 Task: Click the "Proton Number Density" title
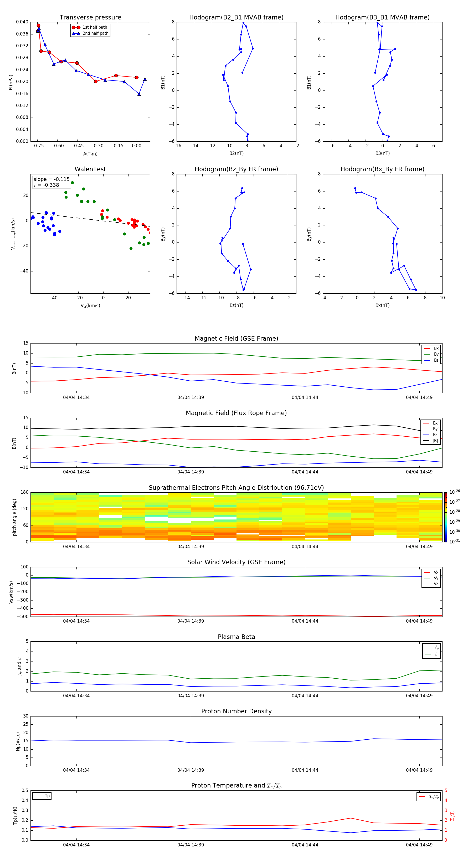[x=236, y=711]
